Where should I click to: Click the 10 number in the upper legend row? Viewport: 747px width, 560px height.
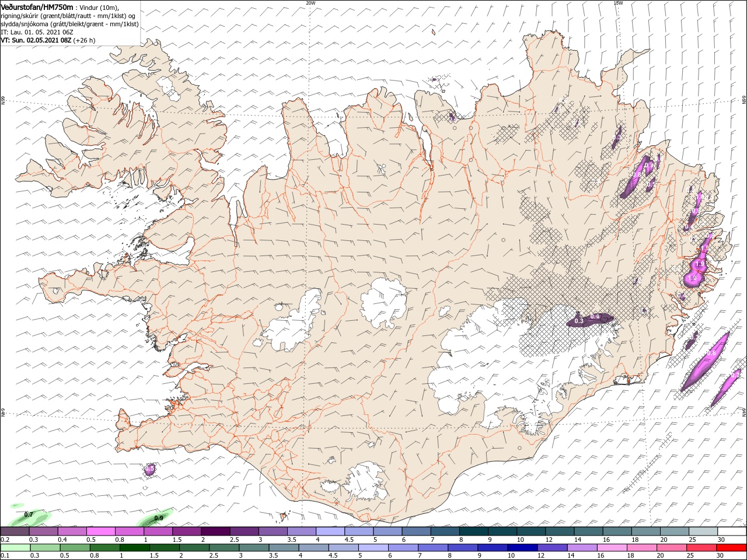point(521,540)
